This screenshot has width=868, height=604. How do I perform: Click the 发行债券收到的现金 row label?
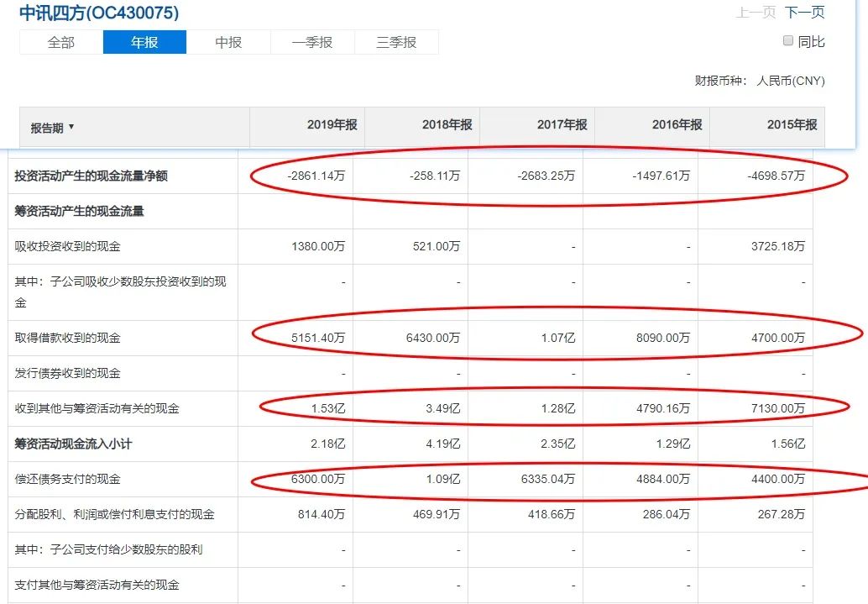[67, 374]
